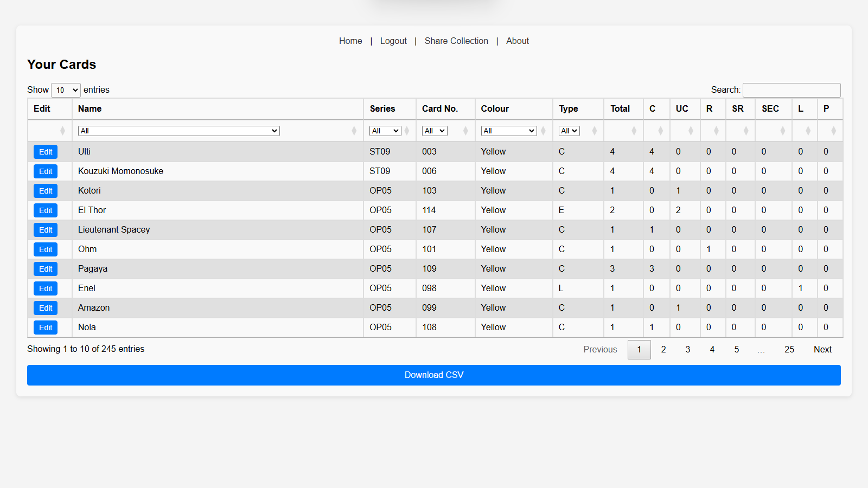Sort table by the Total column arrows
This screenshot has height=488, width=868.
[x=634, y=131]
